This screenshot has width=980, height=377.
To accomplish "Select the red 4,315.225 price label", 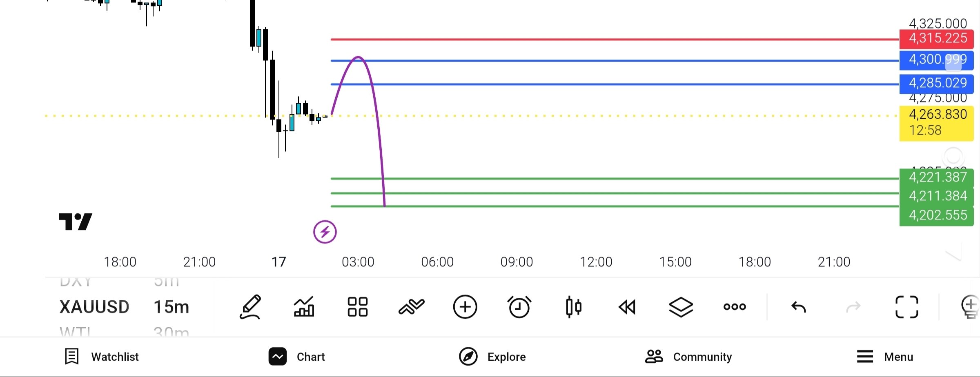I will click(x=936, y=38).
